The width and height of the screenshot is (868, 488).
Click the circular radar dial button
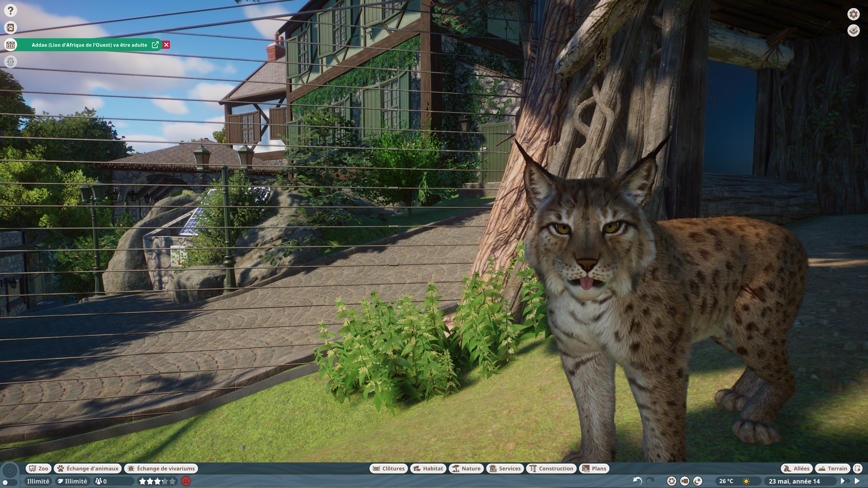tap(10, 470)
